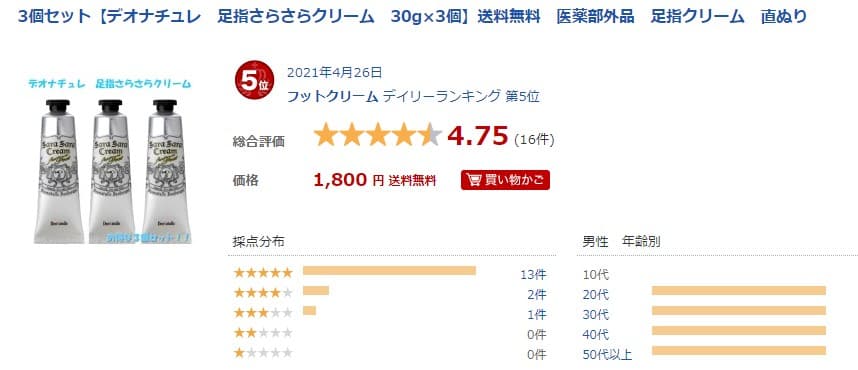Click the 1,800 円 price text

pyautogui.click(x=349, y=180)
